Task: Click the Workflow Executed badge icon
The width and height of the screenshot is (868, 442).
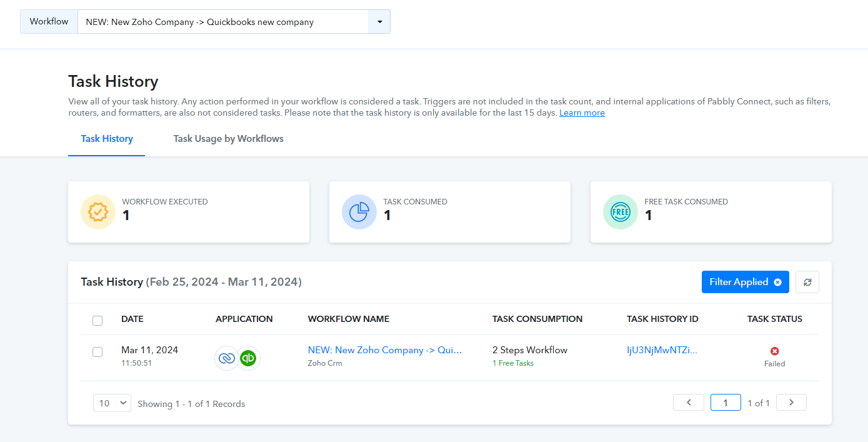Action: click(98, 212)
